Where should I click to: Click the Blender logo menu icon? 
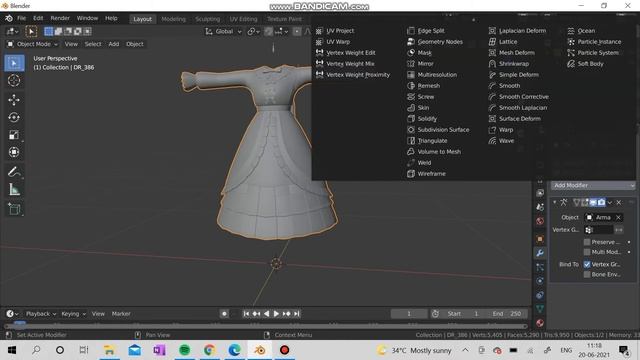[9, 18]
